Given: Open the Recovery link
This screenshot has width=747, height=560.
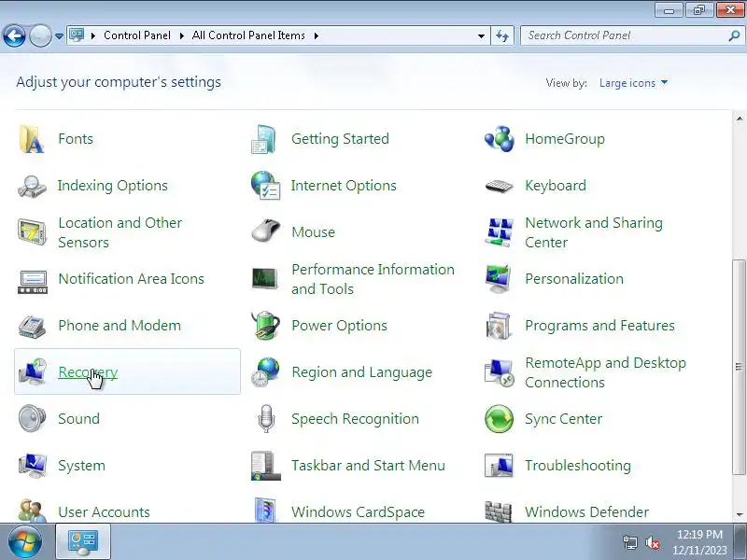Looking at the screenshot, I should click(88, 371).
